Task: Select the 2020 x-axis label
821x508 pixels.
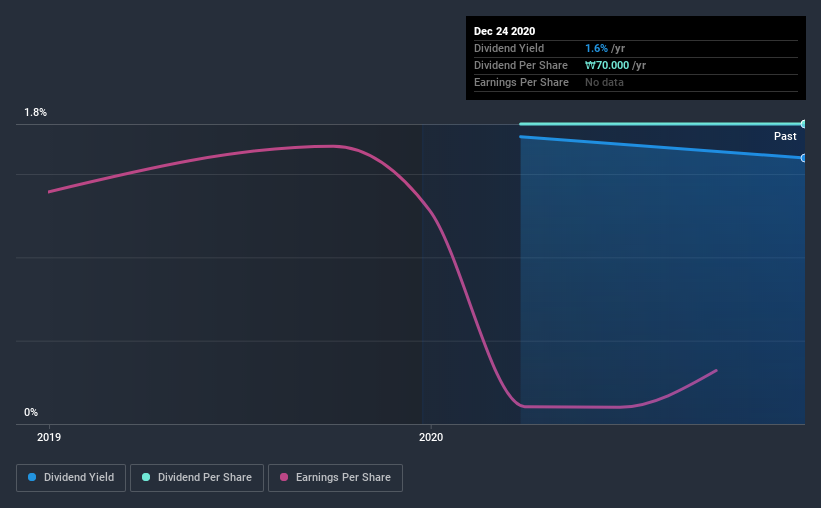Action: click(431, 437)
